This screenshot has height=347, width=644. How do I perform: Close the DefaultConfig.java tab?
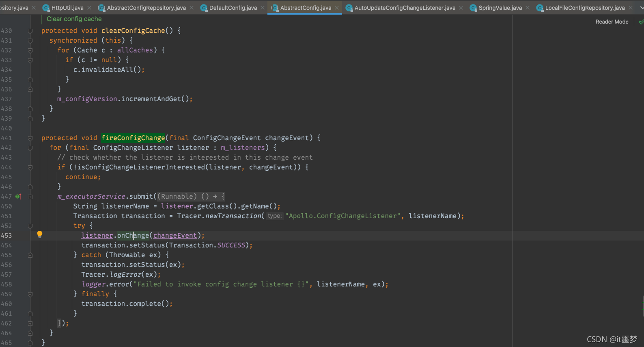[x=263, y=8]
